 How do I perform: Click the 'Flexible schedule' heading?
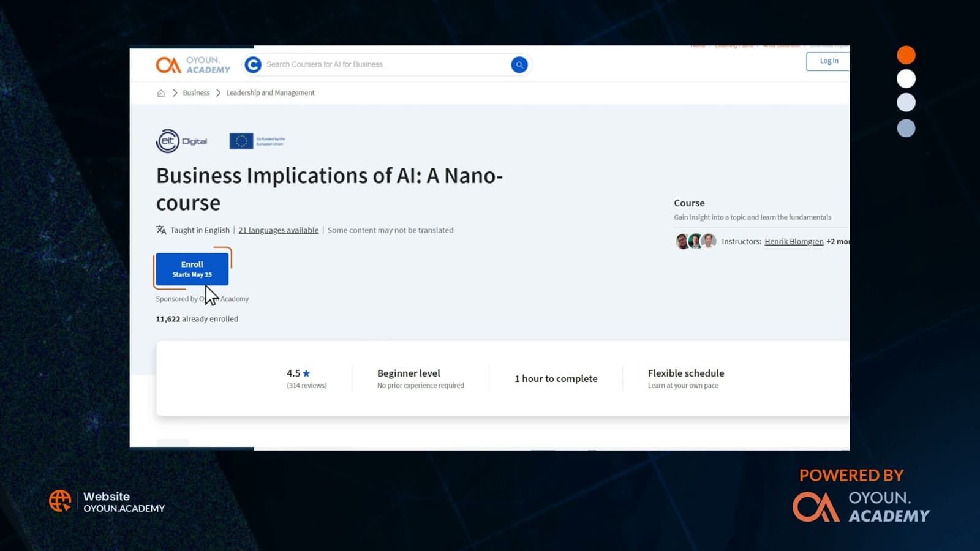click(686, 373)
